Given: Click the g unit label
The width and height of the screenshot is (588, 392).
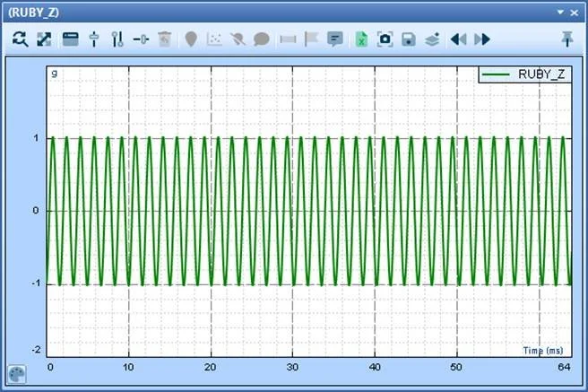Looking at the screenshot, I should click(x=55, y=74).
